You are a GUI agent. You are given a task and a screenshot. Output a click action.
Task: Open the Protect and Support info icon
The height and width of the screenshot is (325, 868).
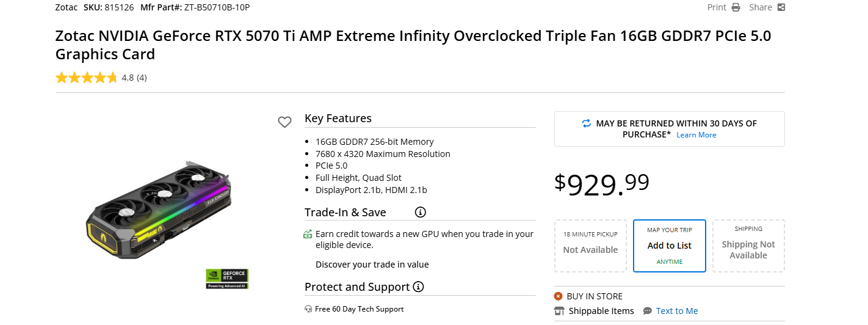pyautogui.click(x=418, y=287)
